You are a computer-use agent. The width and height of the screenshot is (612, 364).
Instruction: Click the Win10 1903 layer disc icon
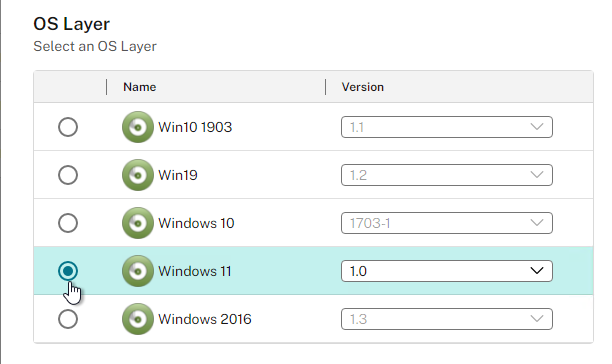point(137,127)
